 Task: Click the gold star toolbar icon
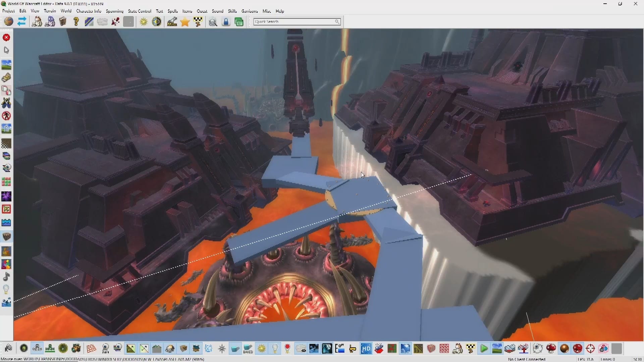pos(185,22)
